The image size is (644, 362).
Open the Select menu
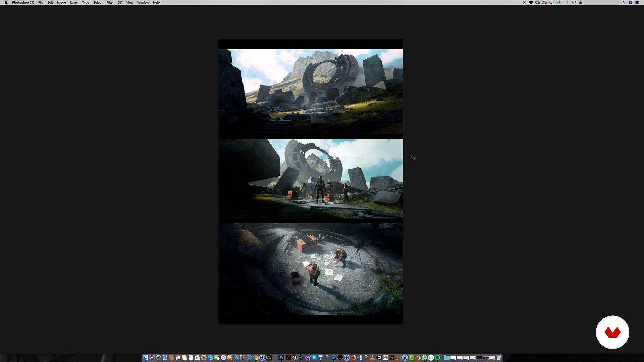[98, 2]
